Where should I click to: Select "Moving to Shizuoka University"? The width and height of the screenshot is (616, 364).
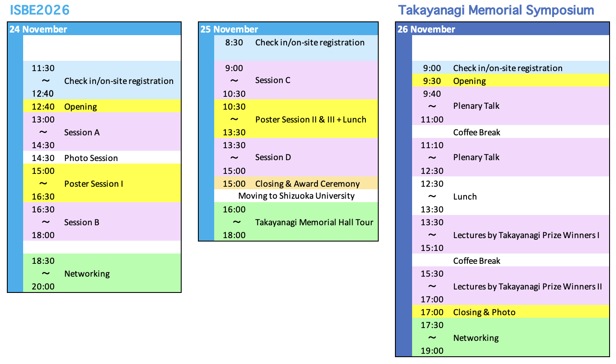(x=296, y=196)
